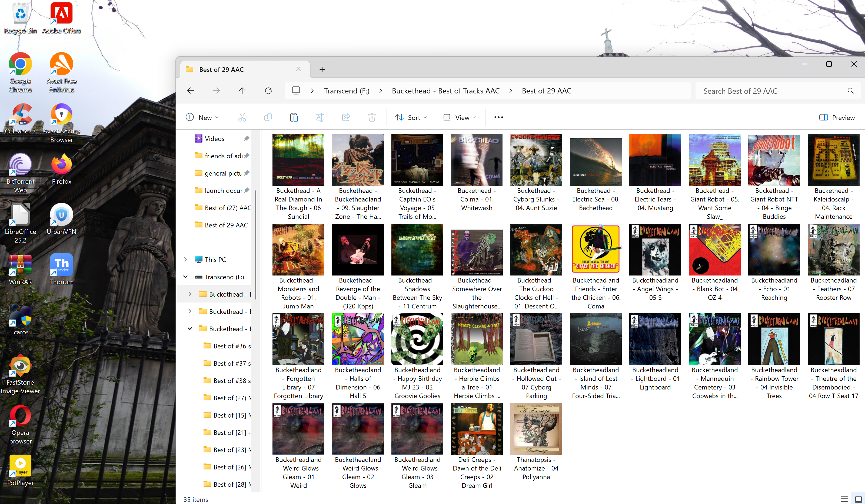Screen dimensions: 865x504
Task: Toggle the Preview pane
Action: pyautogui.click(x=837, y=117)
